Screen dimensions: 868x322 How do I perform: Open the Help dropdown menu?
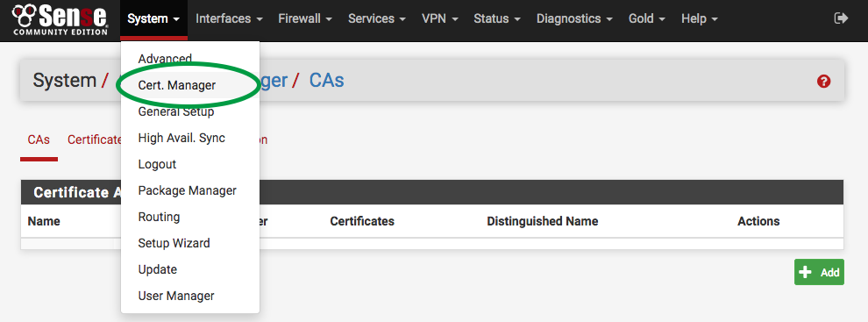pos(700,18)
